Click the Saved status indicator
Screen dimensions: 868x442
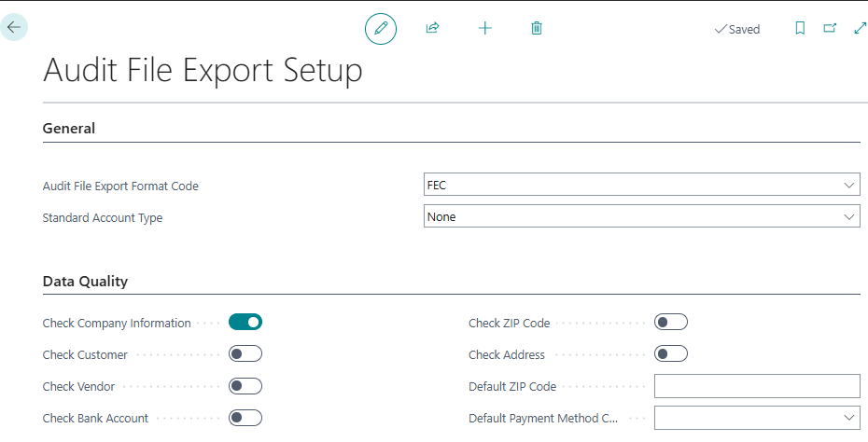pyautogui.click(x=737, y=29)
